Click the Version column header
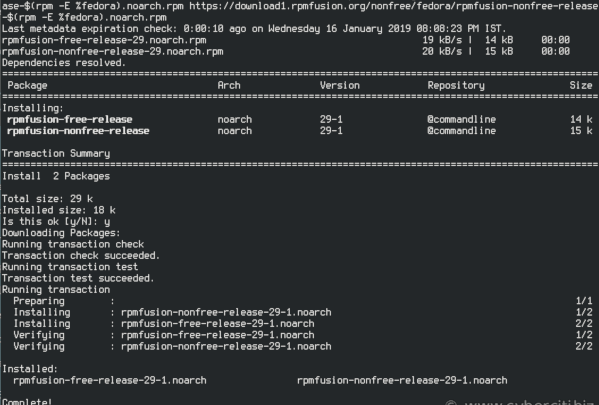Image resolution: width=599 pixels, height=405 pixels. coord(340,85)
